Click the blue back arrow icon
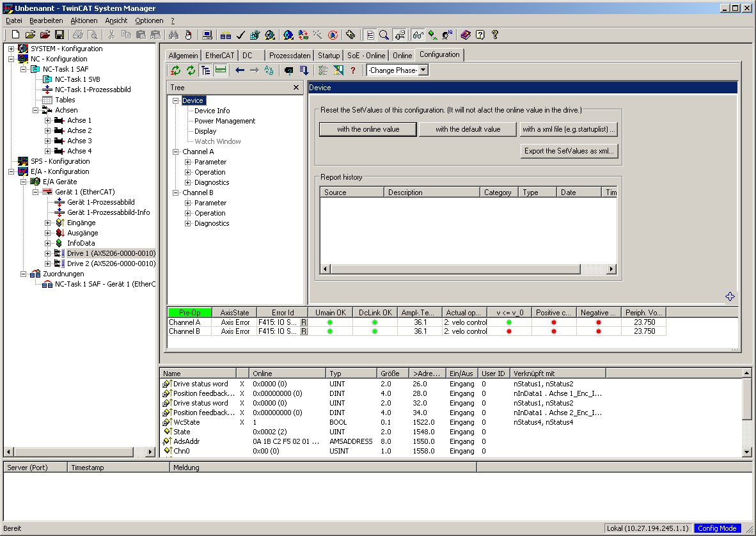756x536 pixels. pos(240,70)
